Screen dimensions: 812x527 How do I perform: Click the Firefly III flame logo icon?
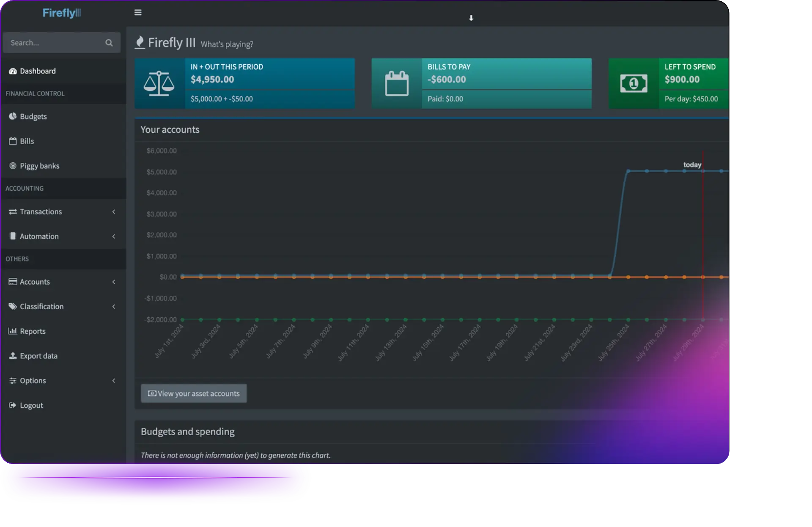pos(140,42)
